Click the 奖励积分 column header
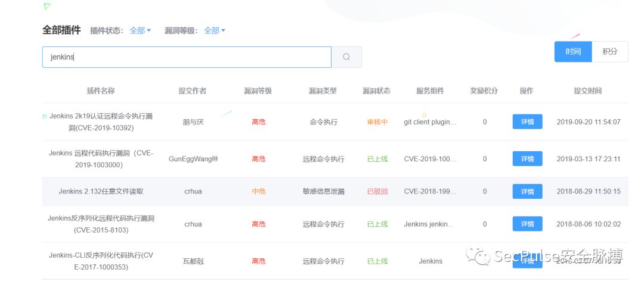The image size is (644, 284). tap(484, 91)
